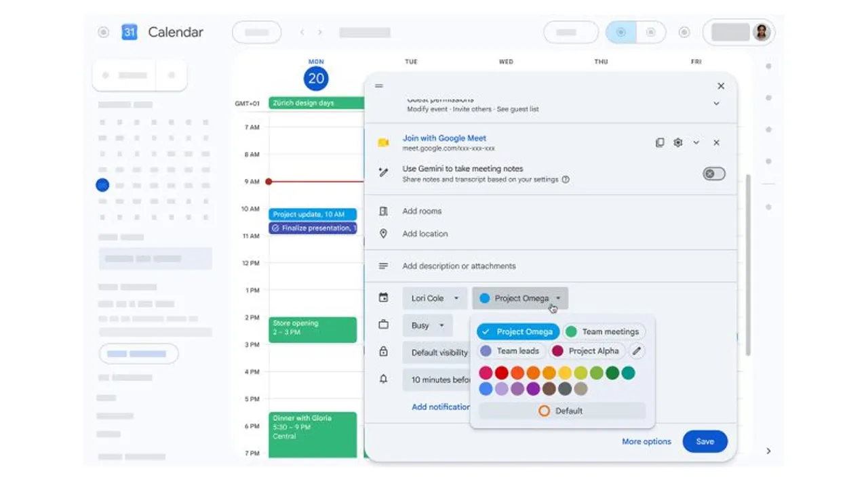Click the calendar icon beside Lori Cole
The image size is (868, 488).
383,298
